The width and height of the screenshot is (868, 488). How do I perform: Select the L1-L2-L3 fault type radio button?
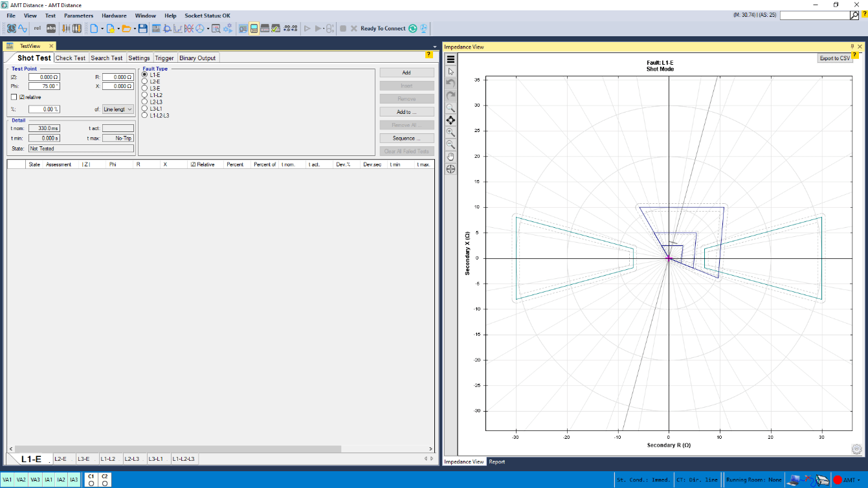tap(145, 115)
